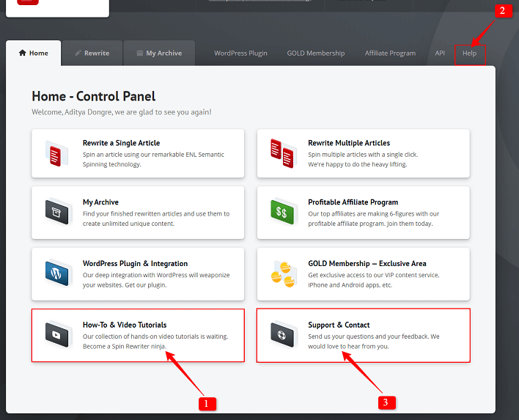The height and width of the screenshot is (420, 519).
Task: Click the house icon on Home tab
Action: click(23, 53)
